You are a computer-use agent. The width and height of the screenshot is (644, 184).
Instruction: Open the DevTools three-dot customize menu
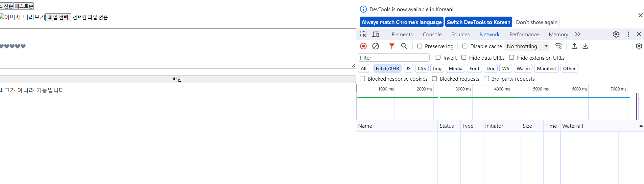628,34
